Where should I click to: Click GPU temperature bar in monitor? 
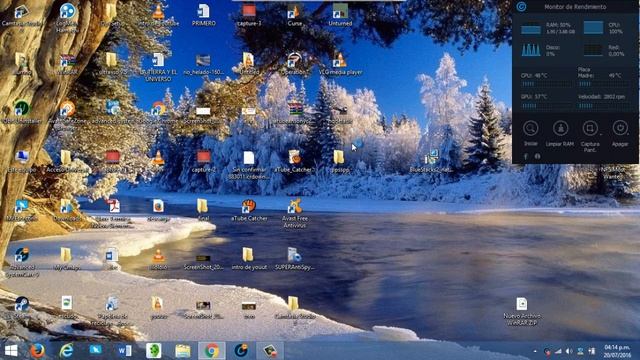coord(546,105)
